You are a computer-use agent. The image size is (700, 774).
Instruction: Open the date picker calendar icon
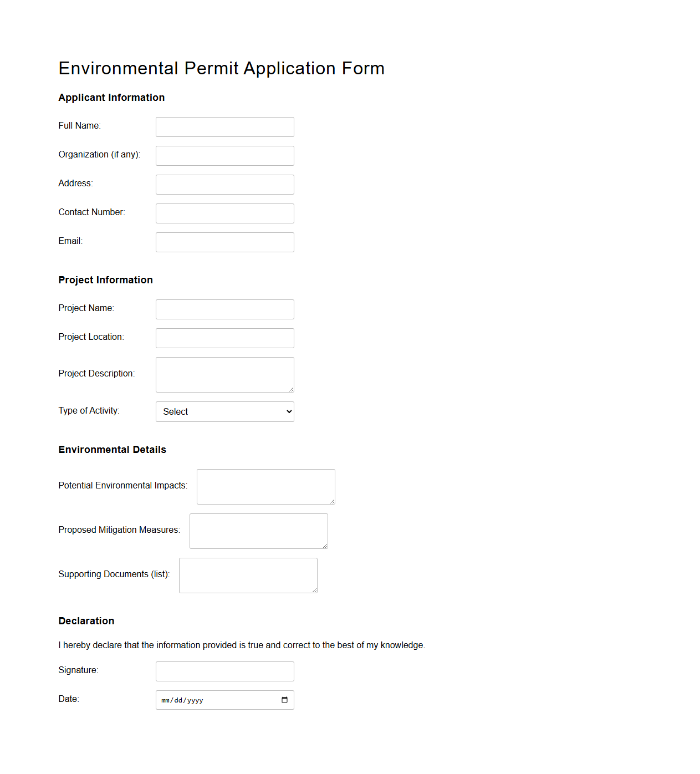tap(285, 700)
